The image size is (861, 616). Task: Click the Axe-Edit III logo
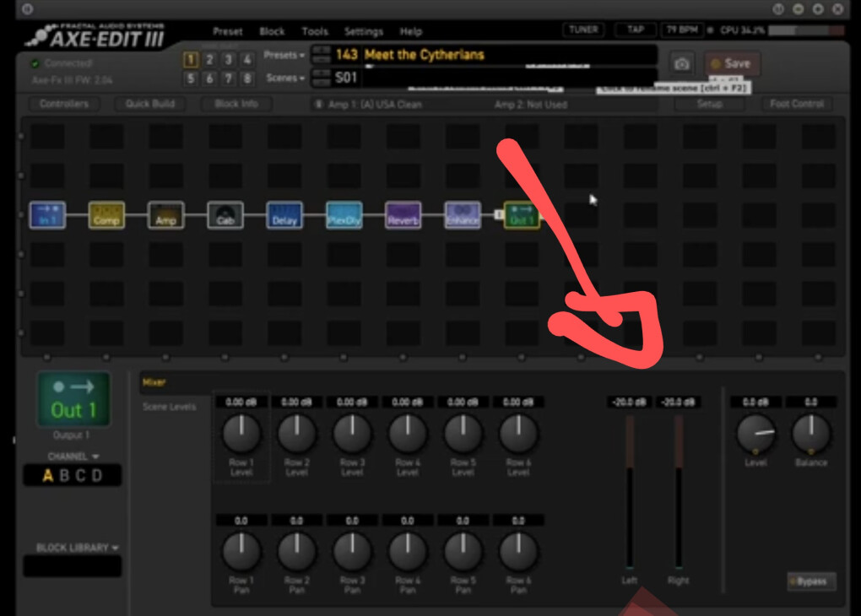[96, 36]
